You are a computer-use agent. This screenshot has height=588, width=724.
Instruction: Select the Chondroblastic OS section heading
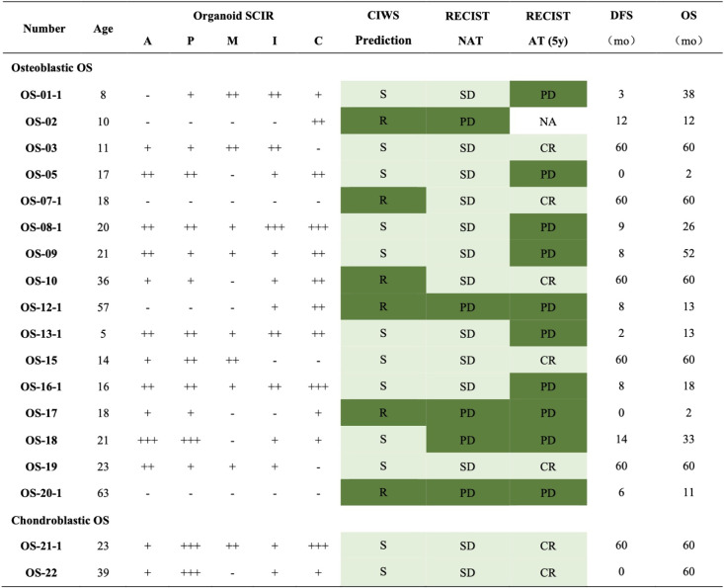pos(60,521)
